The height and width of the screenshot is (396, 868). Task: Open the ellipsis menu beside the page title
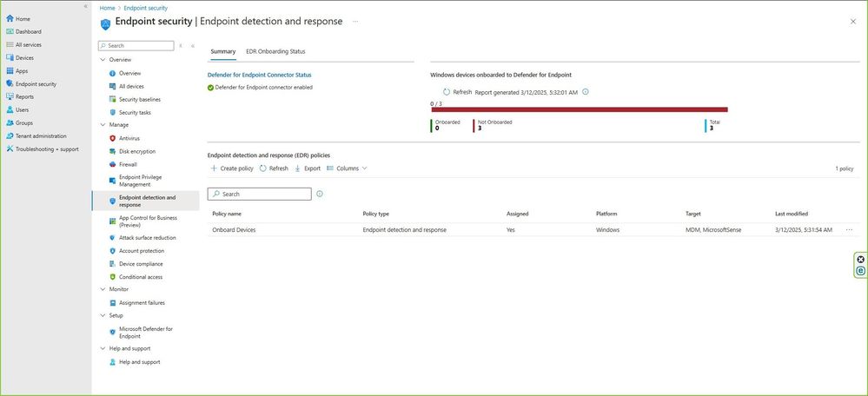pos(355,22)
